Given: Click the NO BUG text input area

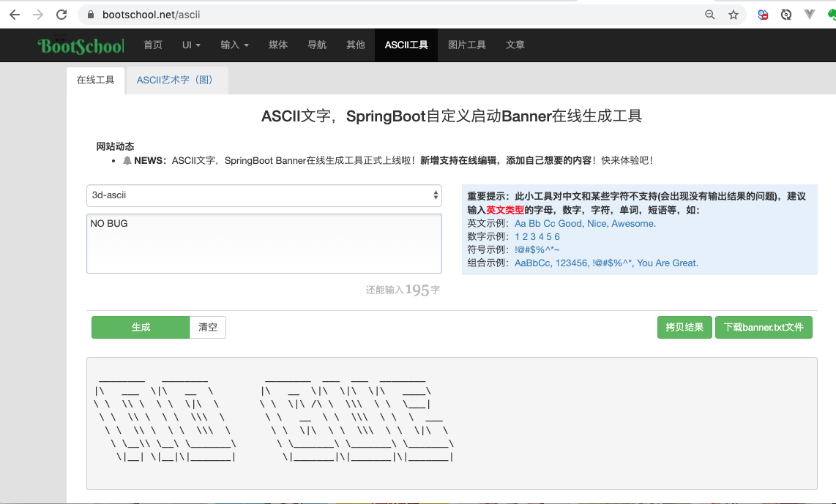Looking at the screenshot, I should tap(264, 244).
